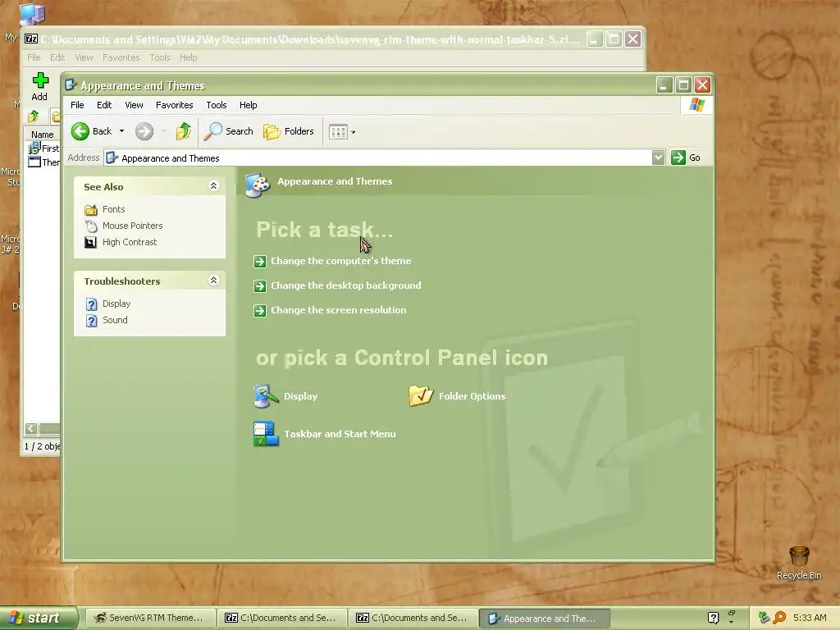Open Back history dropdown arrow

pyautogui.click(x=121, y=130)
